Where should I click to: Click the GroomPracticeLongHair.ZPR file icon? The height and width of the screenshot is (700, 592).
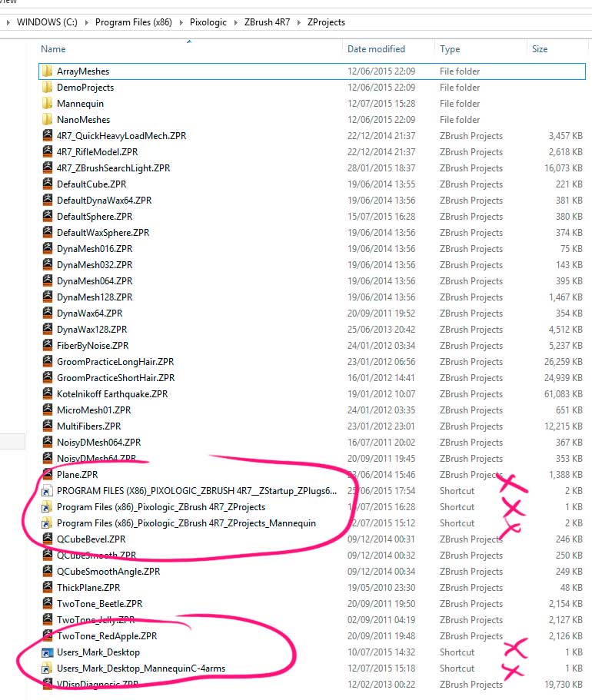point(47,360)
